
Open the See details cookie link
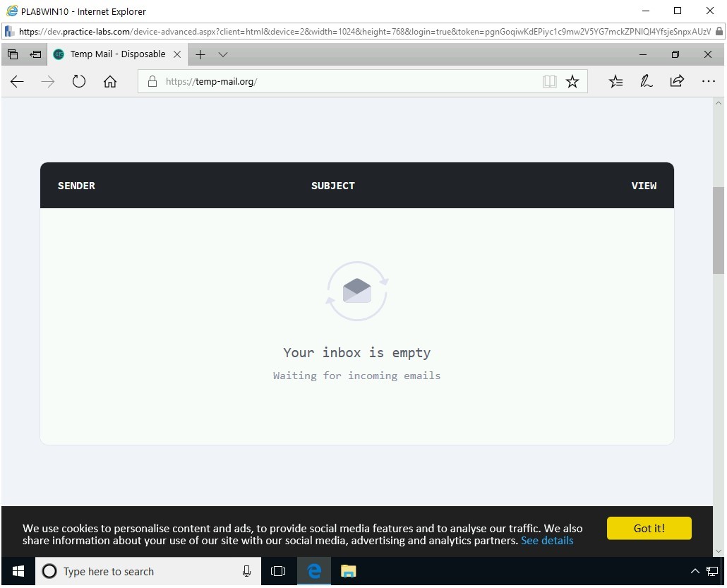pyautogui.click(x=547, y=541)
